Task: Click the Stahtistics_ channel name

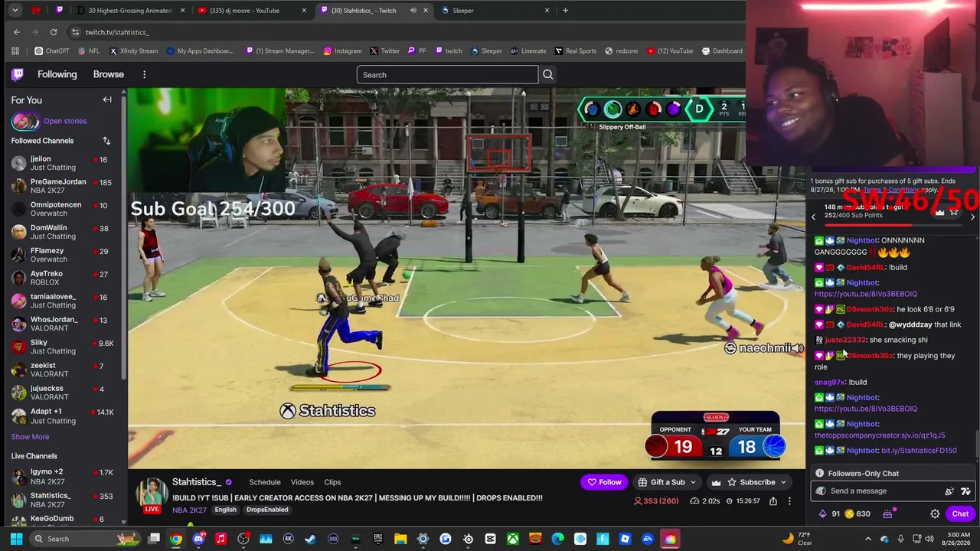Action: [x=197, y=482]
